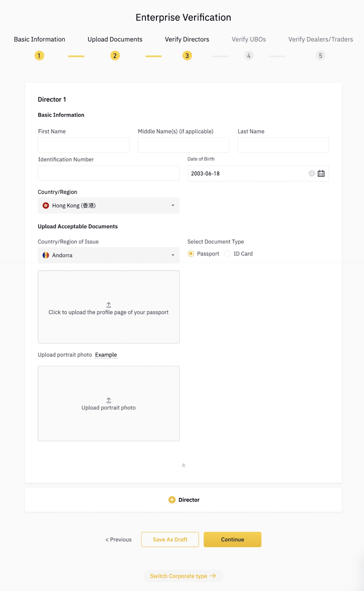Go to the Verify Dealers/Traders step label

click(x=320, y=40)
